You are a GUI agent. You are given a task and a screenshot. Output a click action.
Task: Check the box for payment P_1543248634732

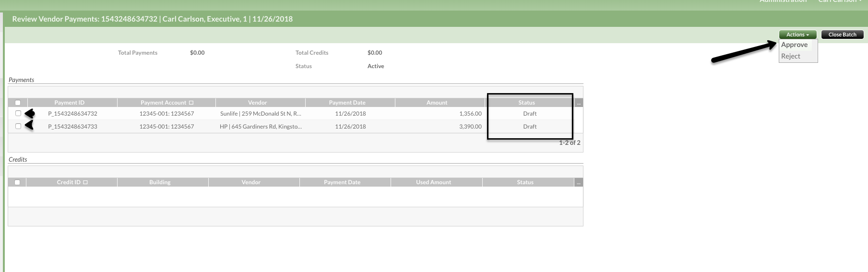click(x=18, y=114)
